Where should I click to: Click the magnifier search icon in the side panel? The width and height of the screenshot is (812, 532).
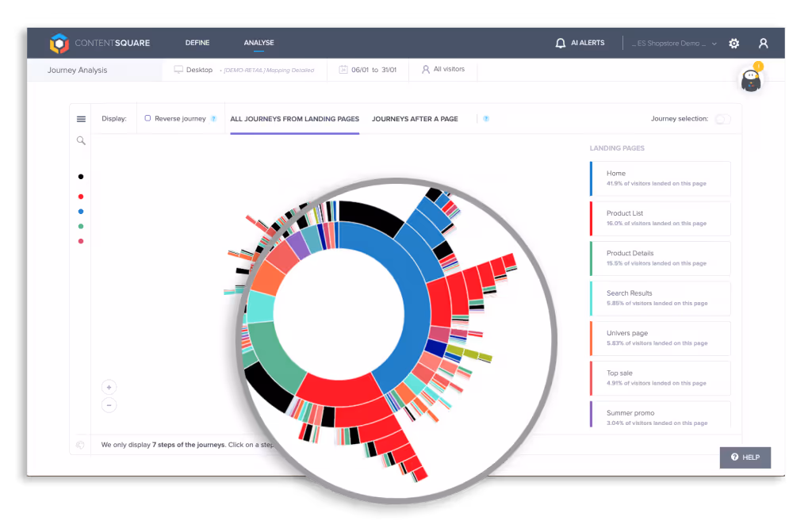coord(82,140)
